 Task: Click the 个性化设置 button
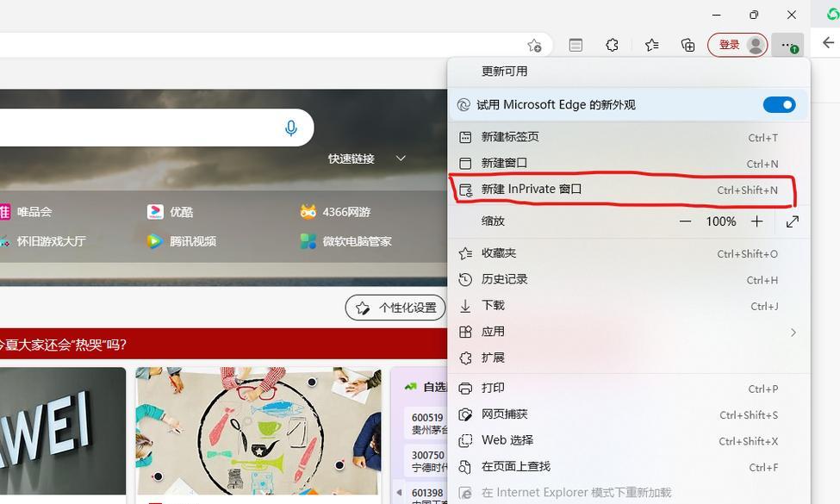click(395, 308)
